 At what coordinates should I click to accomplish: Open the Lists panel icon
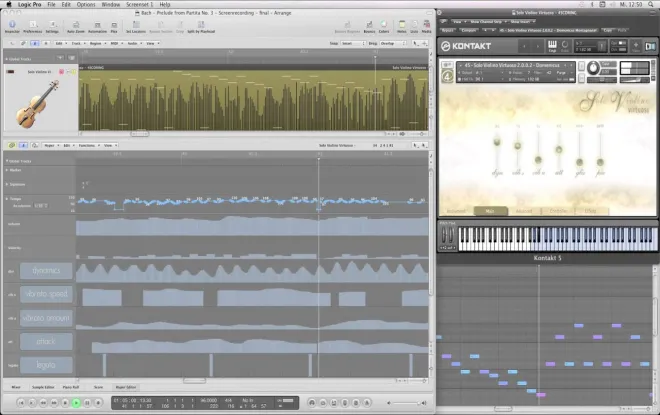click(414, 25)
